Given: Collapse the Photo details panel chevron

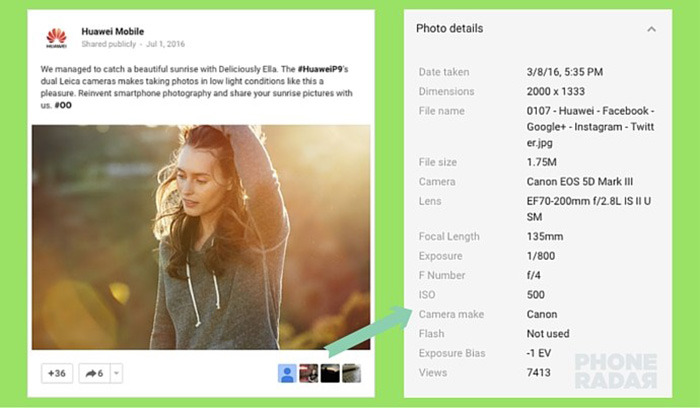Looking at the screenshot, I should point(651,29).
